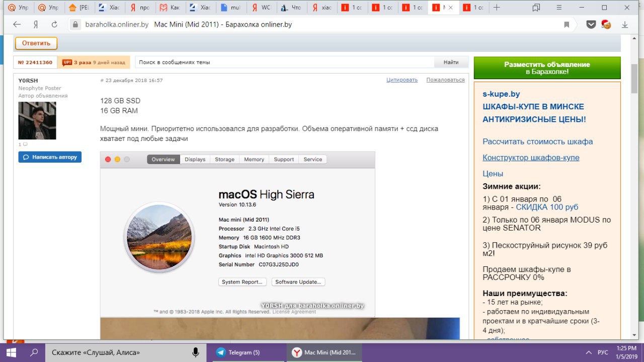Click the Alice microphone icon
Screen dimensions: 644x362
click(195, 352)
